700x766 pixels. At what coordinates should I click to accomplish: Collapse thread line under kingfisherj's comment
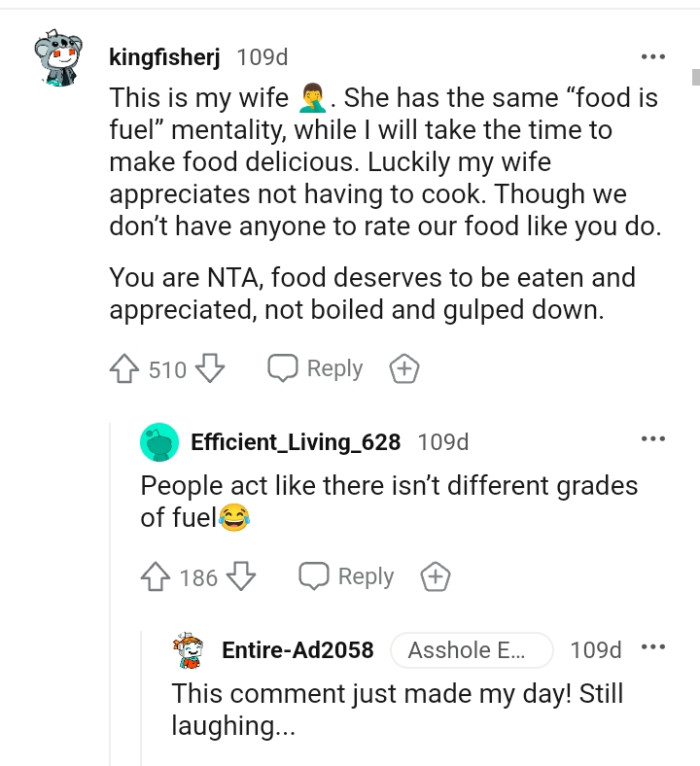tap(111, 600)
